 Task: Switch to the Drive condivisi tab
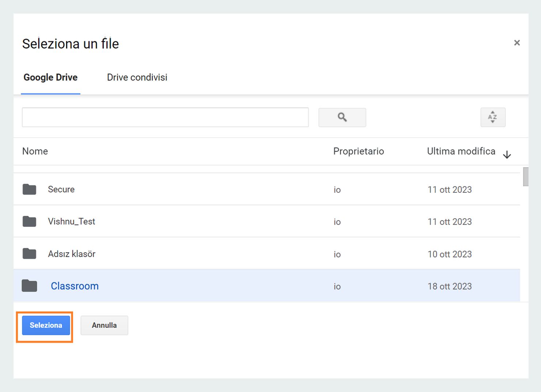(x=137, y=78)
